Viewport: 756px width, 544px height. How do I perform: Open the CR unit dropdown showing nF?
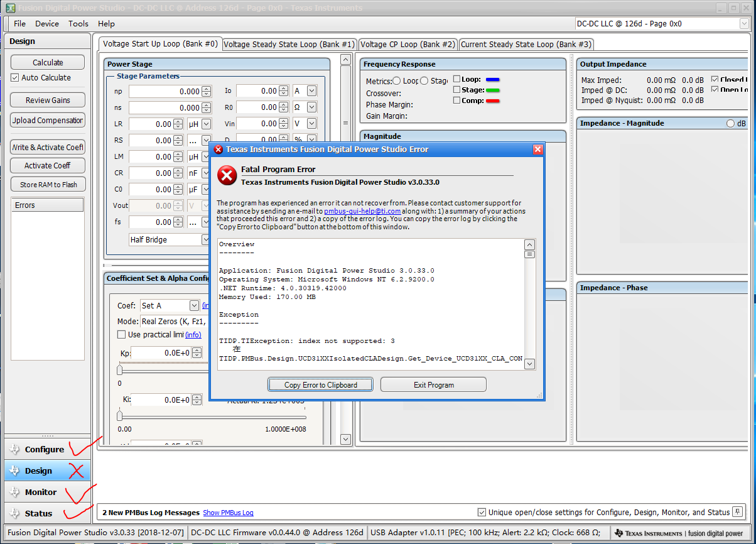click(x=205, y=173)
